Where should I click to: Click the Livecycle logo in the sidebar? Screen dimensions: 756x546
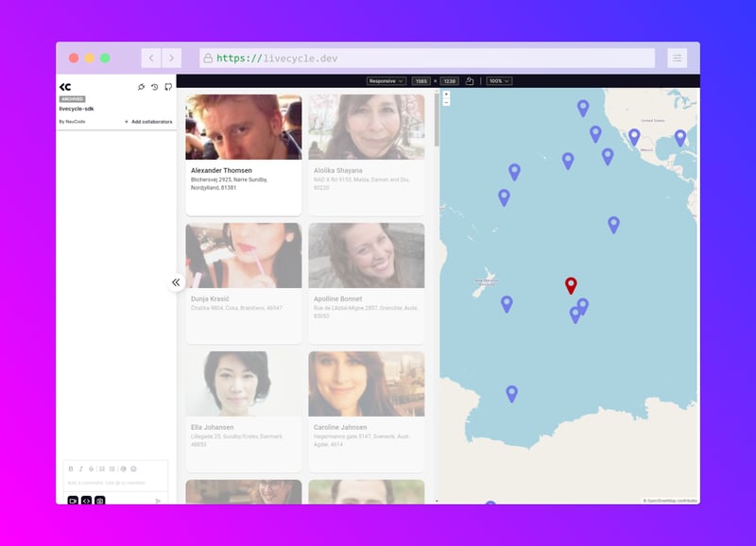pyautogui.click(x=65, y=87)
